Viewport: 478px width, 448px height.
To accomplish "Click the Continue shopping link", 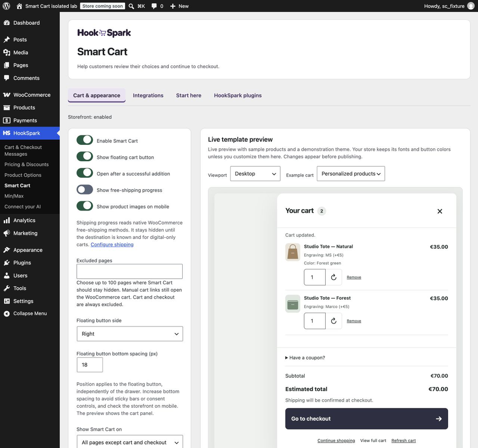I will tap(336, 441).
